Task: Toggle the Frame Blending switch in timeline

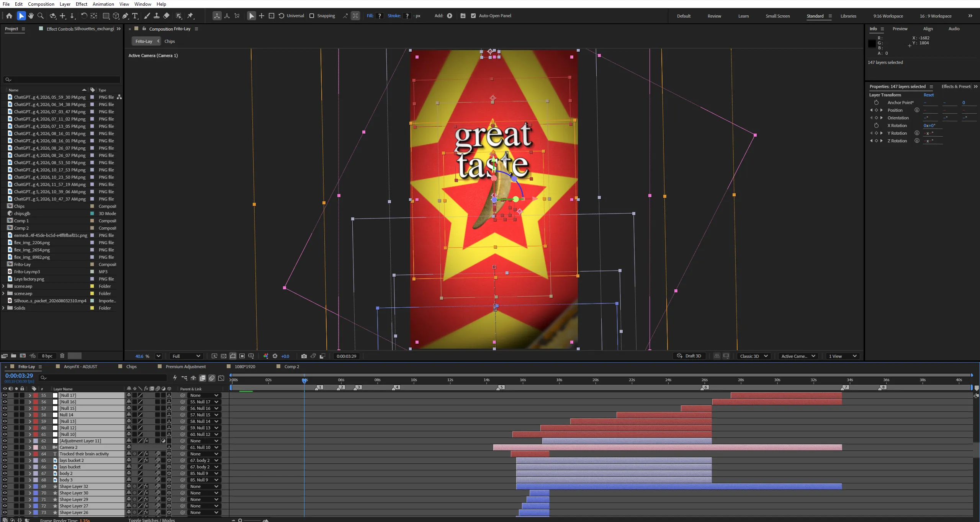Action: pos(203,378)
